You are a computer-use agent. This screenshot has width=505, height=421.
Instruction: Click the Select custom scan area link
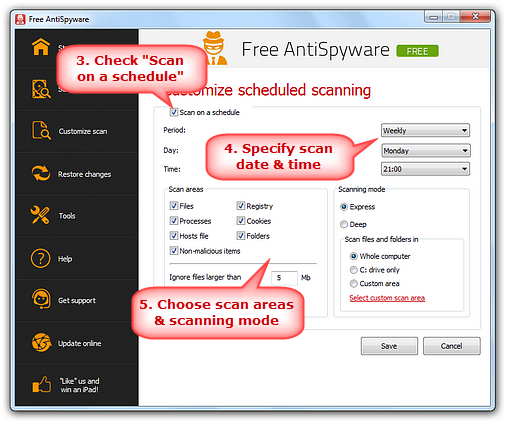point(387,298)
